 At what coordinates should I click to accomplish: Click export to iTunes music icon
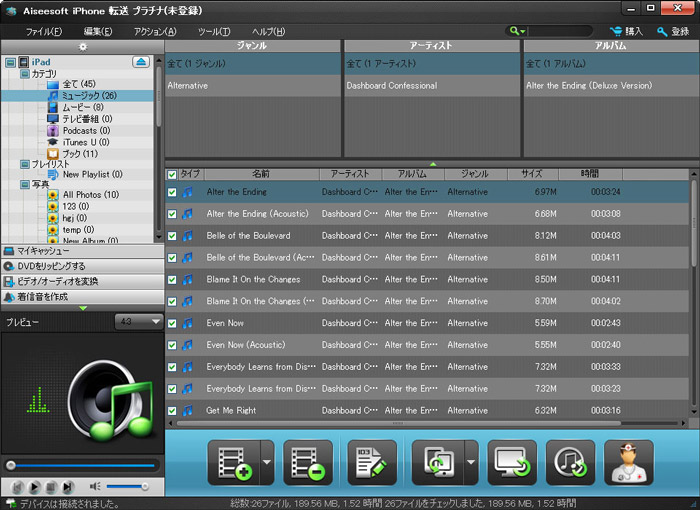[570, 463]
